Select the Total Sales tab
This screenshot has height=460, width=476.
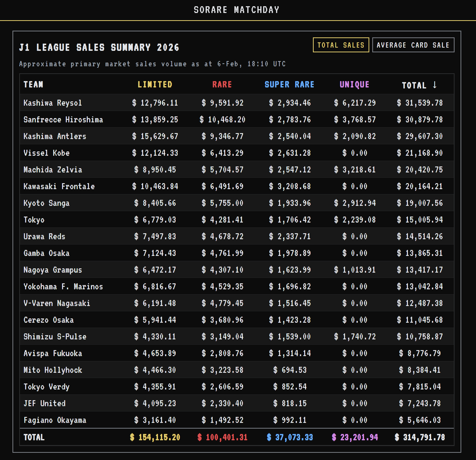coord(341,45)
